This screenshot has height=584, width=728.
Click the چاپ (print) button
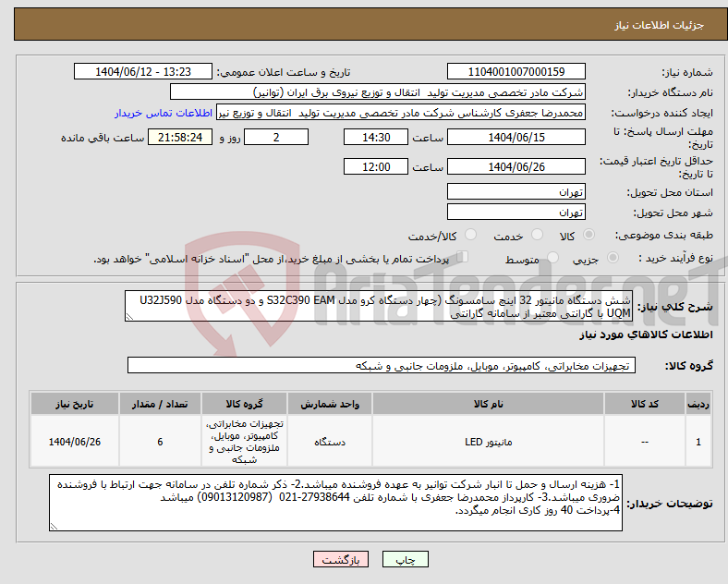pos(405,559)
